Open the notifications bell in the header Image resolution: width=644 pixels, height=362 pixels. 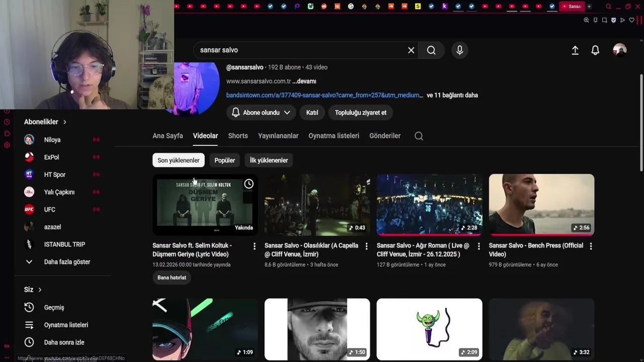(595, 50)
